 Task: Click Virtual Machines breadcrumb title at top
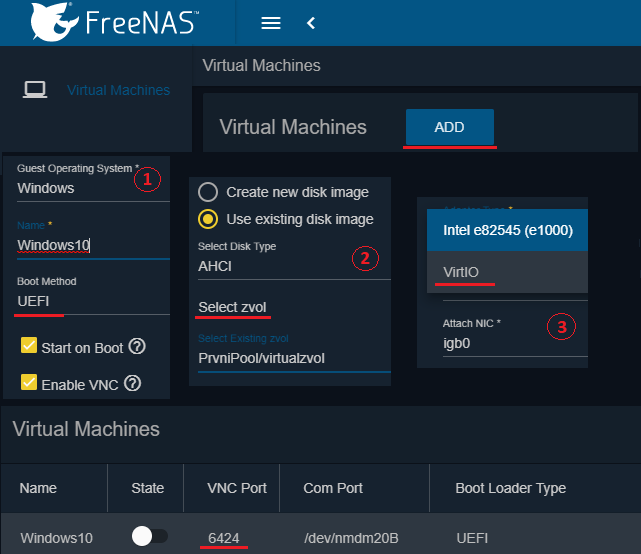point(261,65)
